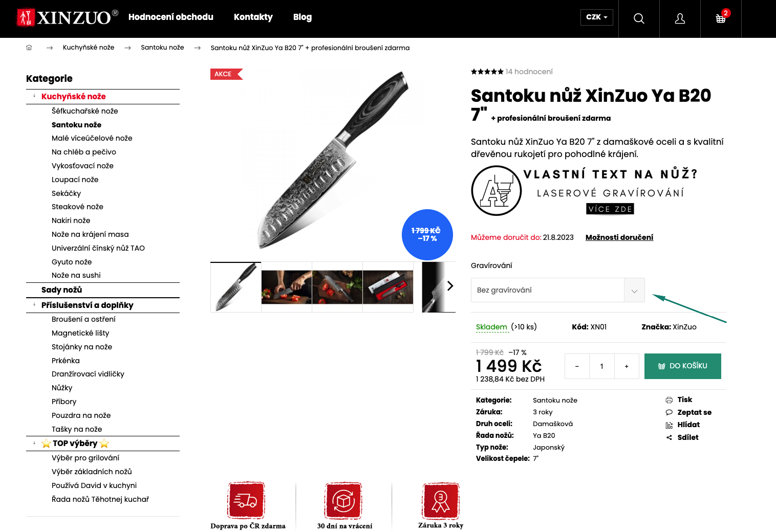The width and height of the screenshot is (776, 532).
Task: Add to cart with DO KOŠÍKU
Action: [683, 366]
